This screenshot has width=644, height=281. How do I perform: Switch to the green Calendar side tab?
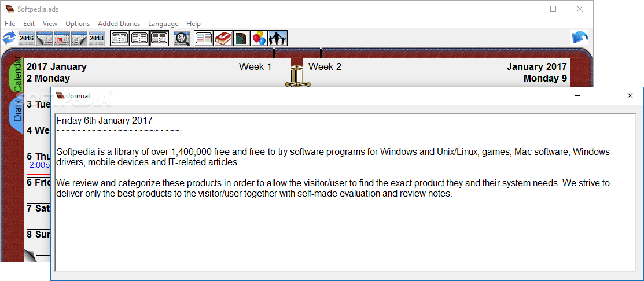(x=17, y=74)
